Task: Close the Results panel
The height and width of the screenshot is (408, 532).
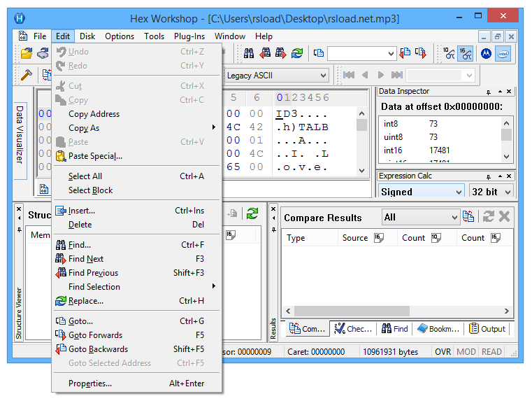Action: coord(273,209)
